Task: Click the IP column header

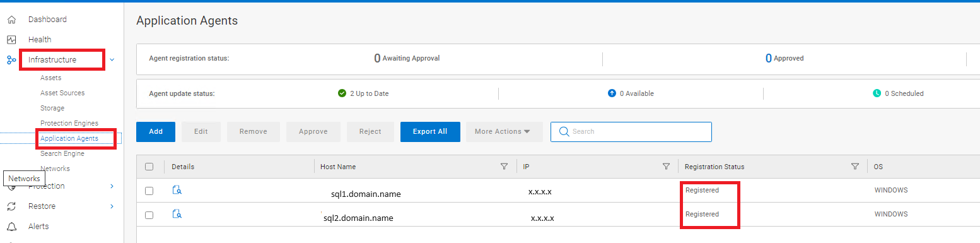Action: (x=525, y=167)
